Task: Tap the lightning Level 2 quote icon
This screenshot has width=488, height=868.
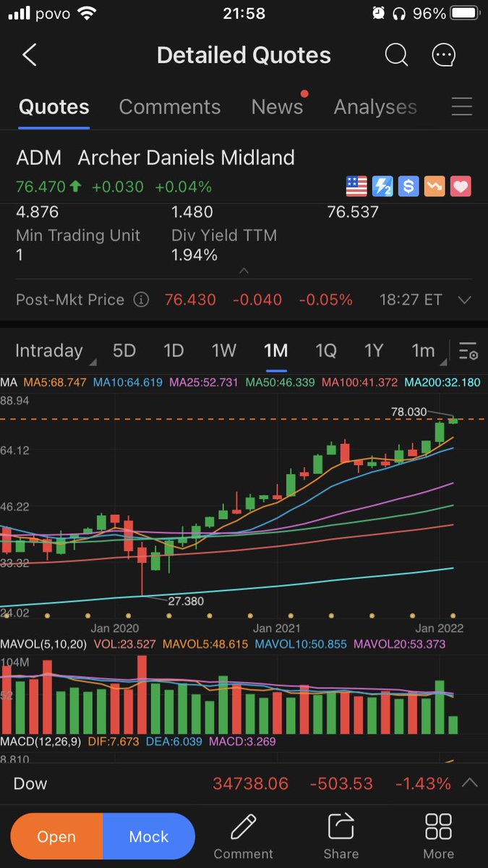Action: [382, 187]
